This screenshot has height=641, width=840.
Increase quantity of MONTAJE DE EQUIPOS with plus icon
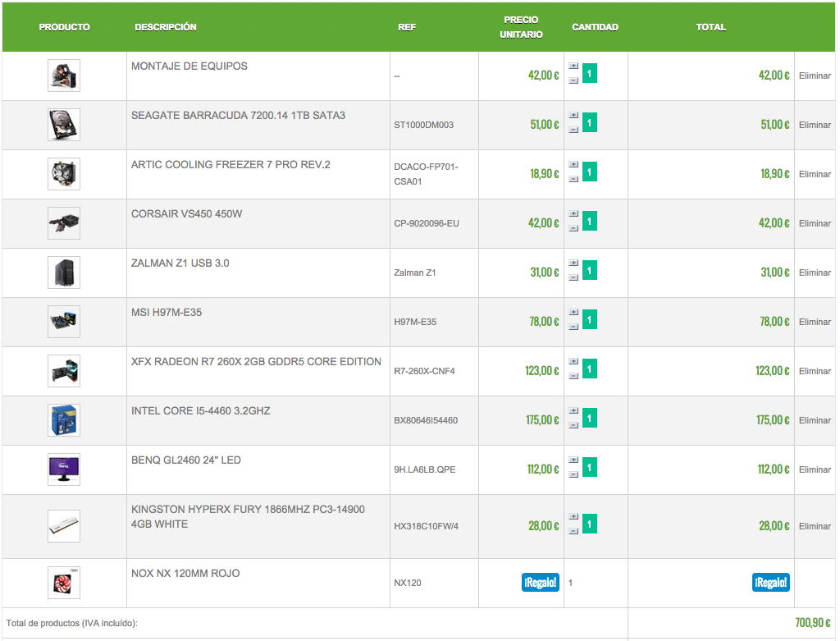(x=573, y=66)
